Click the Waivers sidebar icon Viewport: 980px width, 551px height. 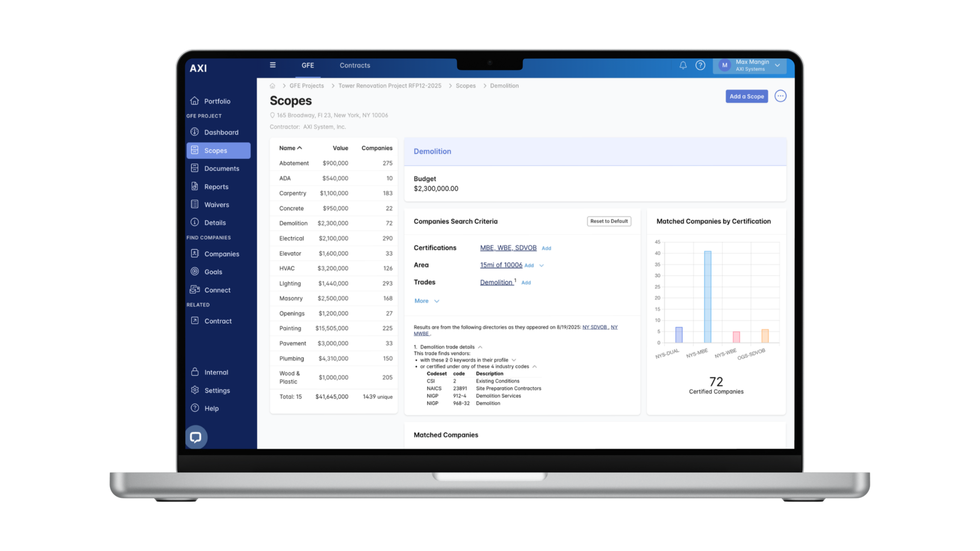pyautogui.click(x=195, y=204)
